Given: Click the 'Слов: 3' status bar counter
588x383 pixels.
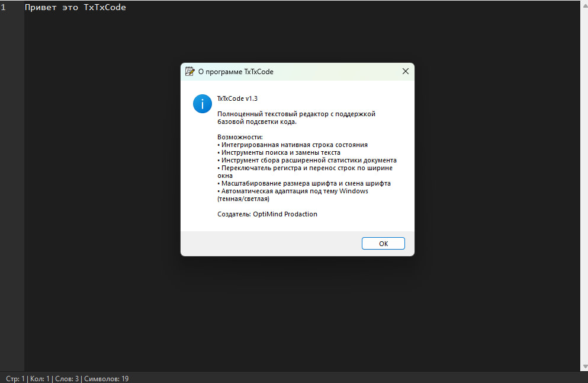Looking at the screenshot, I should pos(67,378).
